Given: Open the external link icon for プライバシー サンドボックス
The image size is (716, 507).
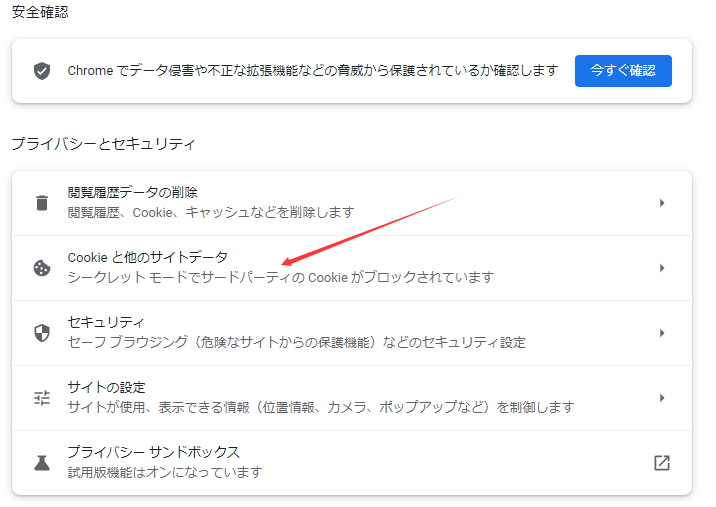Looking at the screenshot, I should click(661, 463).
